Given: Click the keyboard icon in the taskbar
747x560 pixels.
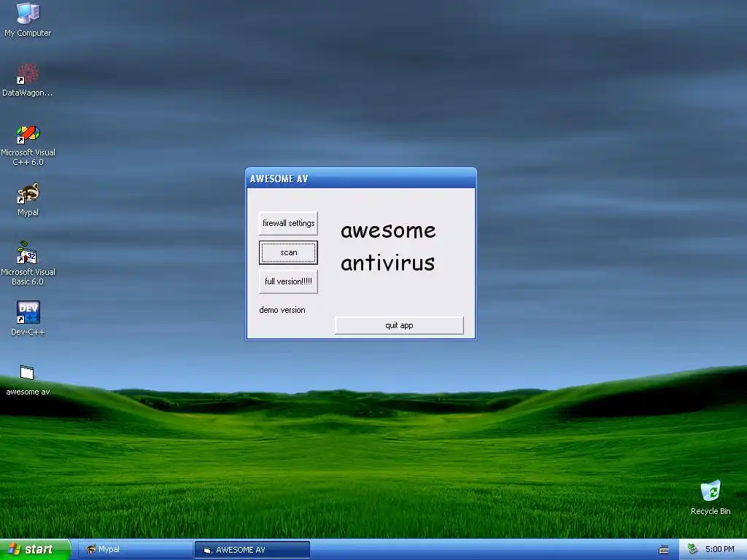Looking at the screenshot, I should tap(664, 550).
